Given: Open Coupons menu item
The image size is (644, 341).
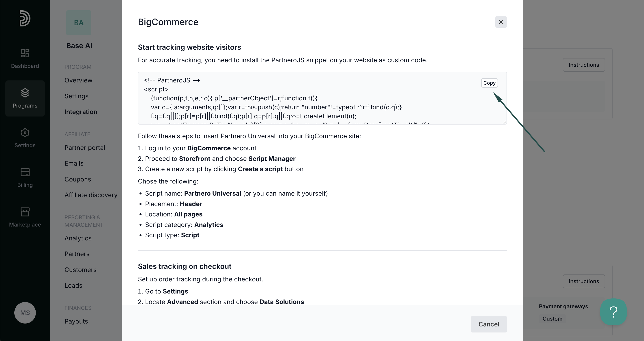Looking at the screenshot, I should coord(78,179).
